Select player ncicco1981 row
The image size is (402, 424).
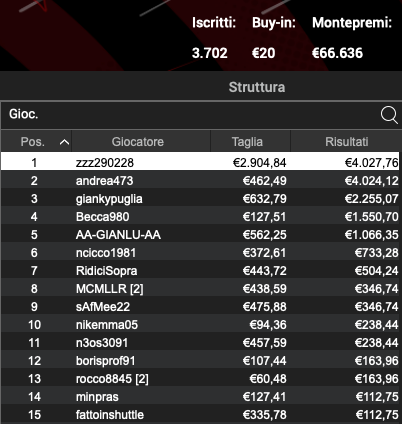pyautogui.click(x=200, y=253)
